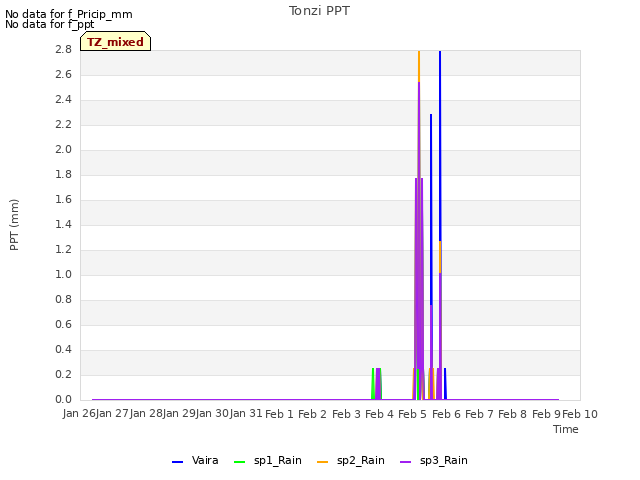Click the Time x-axis label
The height and width of the screenshot is (480, 640).
click(x=566, y=429)
